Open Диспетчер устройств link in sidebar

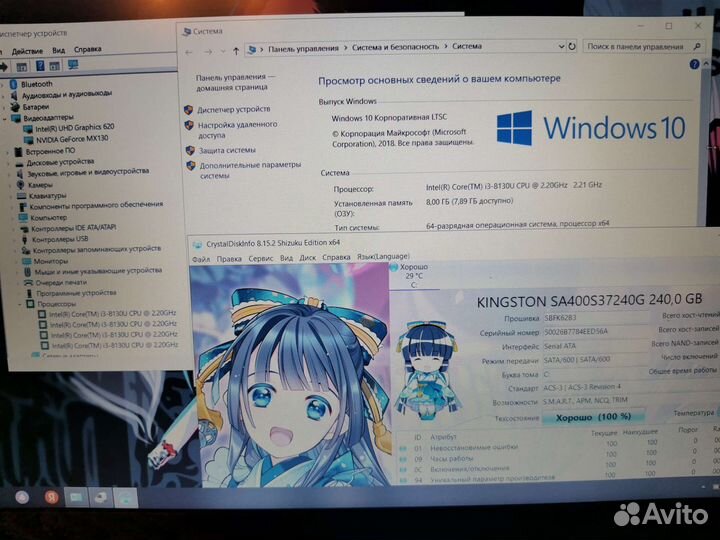coord(234,109)
